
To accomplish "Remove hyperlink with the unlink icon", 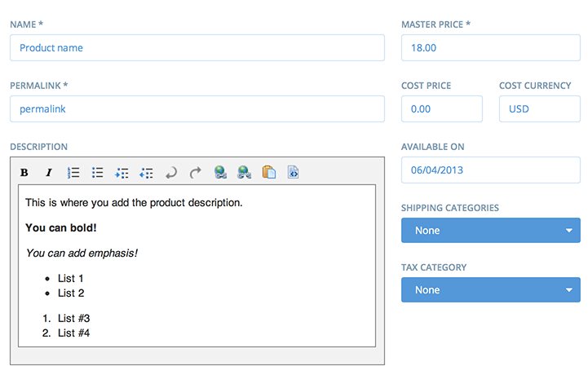I will [x=244, y=173].
